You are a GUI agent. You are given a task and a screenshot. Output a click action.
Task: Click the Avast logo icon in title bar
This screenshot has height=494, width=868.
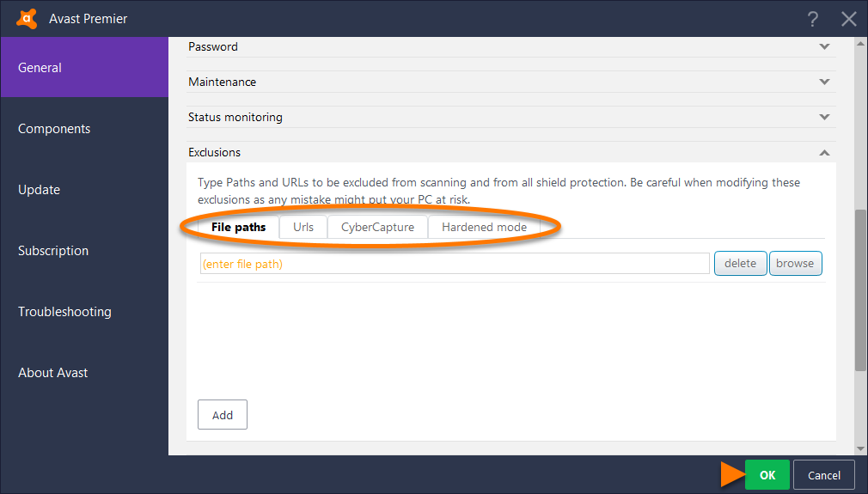[x=27, y=18]
